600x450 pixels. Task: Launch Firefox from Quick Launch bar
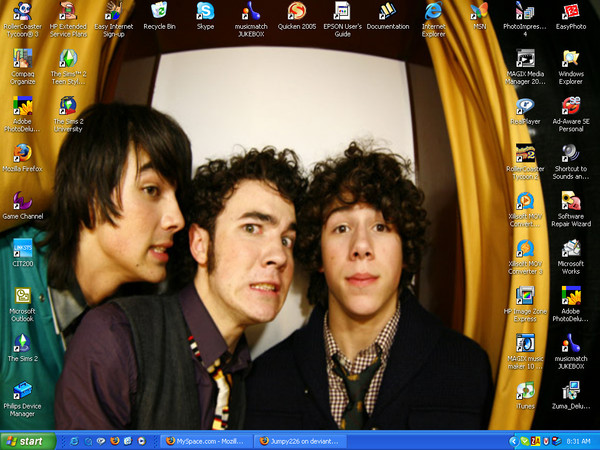click(115, 441)
